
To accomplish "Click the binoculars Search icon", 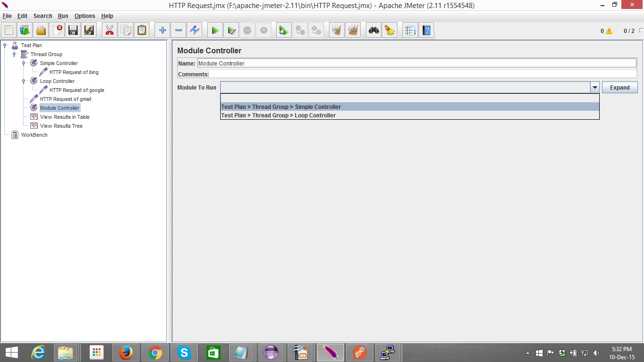I will (374, 31).
